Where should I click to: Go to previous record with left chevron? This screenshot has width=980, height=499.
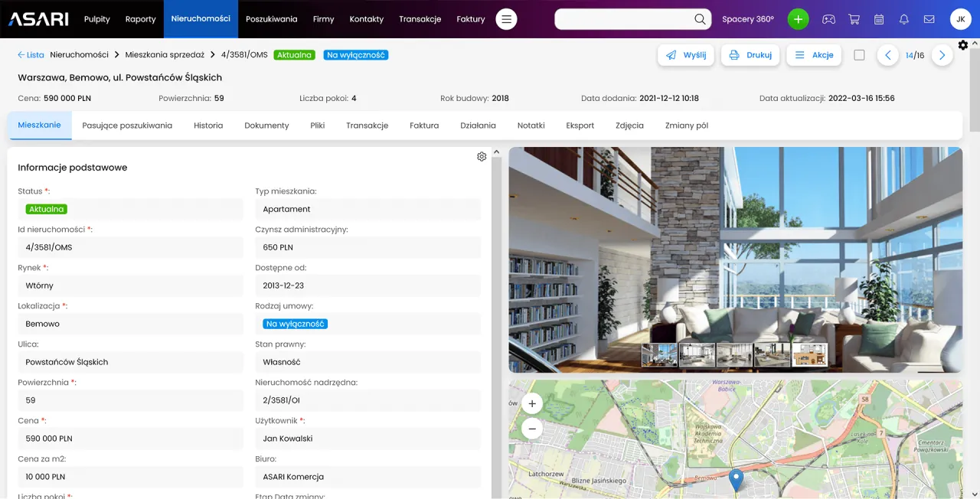point(887,55)
